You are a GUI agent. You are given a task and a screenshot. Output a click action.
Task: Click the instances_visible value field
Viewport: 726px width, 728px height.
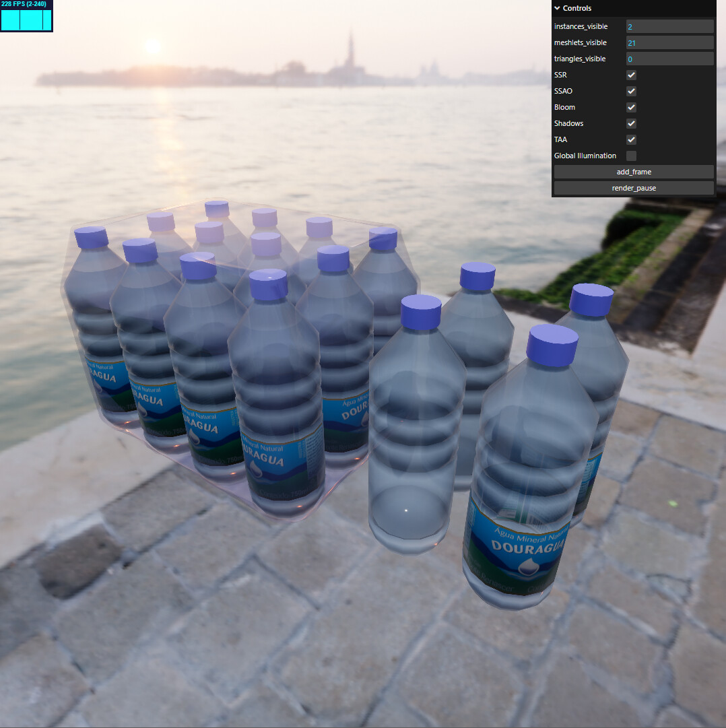pyautogui.click(x=669, y=26)
